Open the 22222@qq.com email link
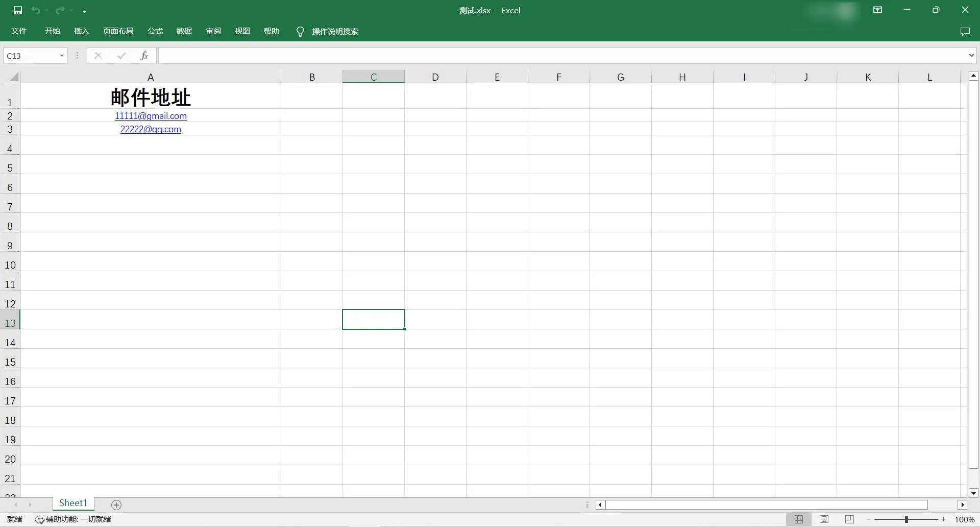 pyautogui.click(x=151, y=129)
